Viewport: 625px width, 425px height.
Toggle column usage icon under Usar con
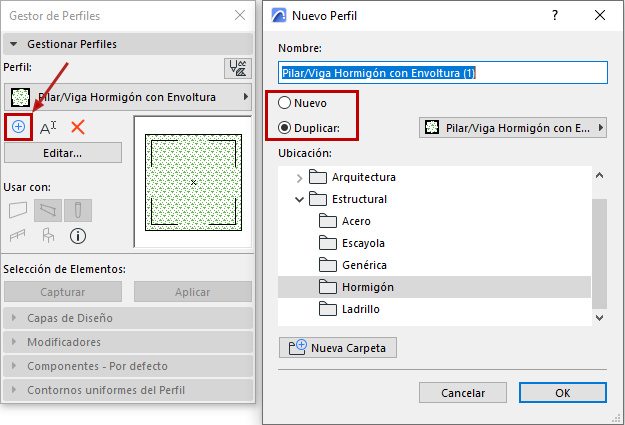tap(78, 209)
